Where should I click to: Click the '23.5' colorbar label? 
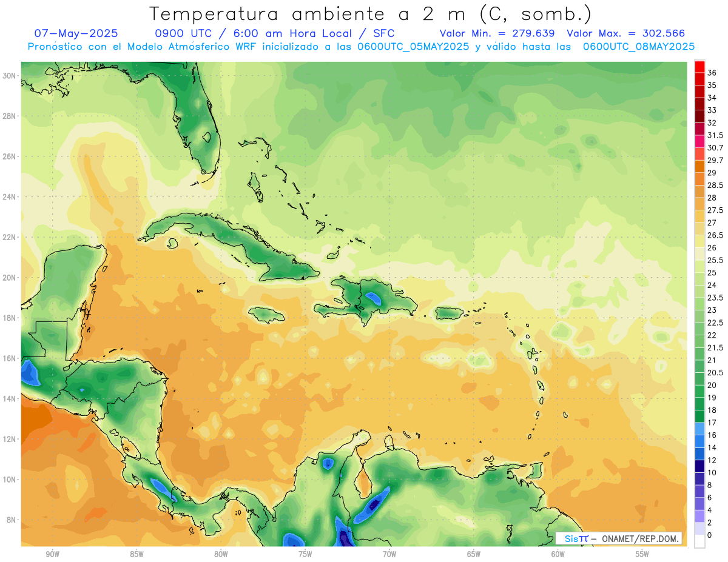tap(715, 298)
